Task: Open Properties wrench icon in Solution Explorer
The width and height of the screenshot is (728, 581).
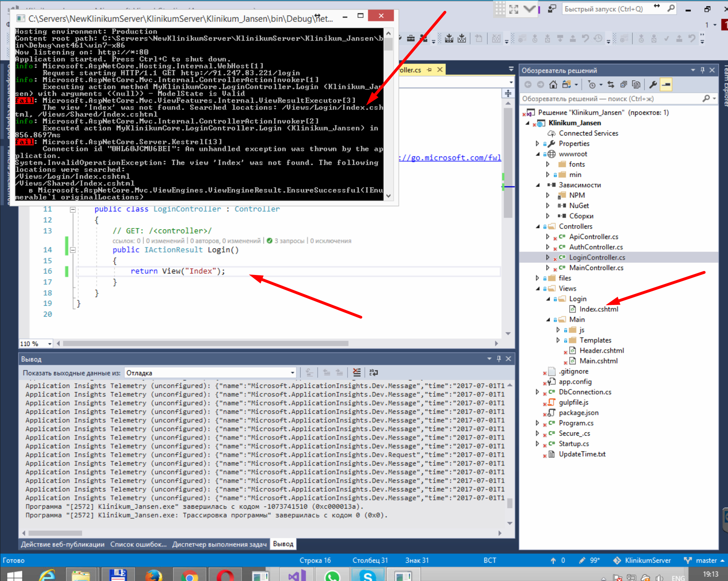Action: [x=653, y=85]
